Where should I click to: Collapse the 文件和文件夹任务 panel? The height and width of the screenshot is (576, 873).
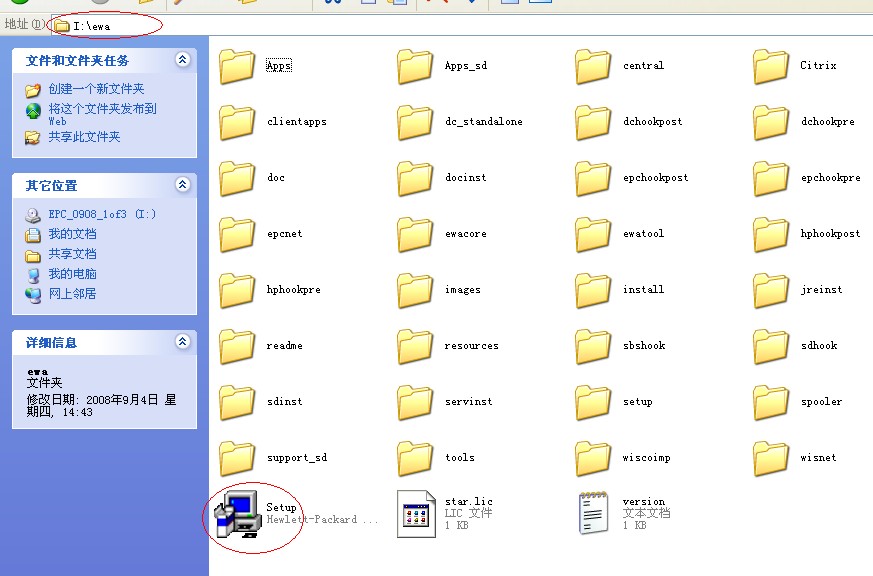182,60
